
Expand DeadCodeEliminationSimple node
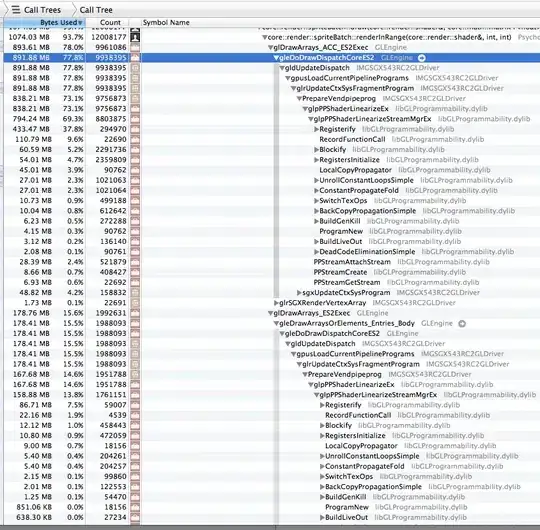coord(316,252)
